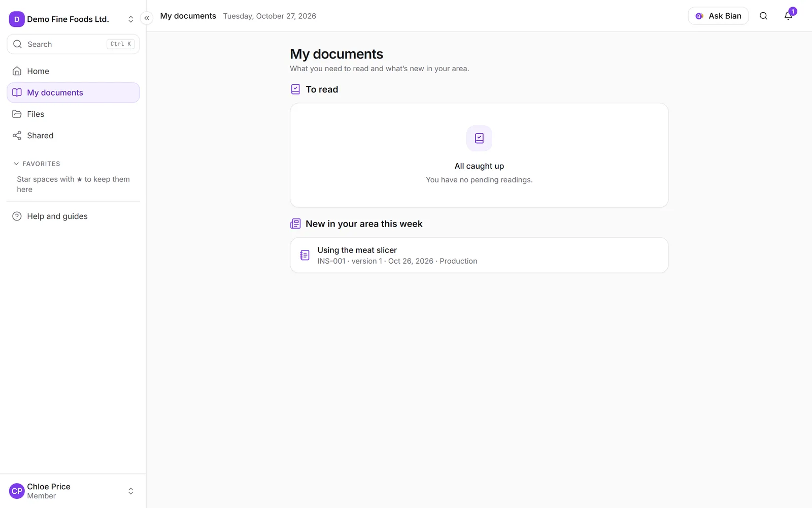Click the date Tuesday, October 27, 2026
812x508 pixels.
(x=269, y=16)
